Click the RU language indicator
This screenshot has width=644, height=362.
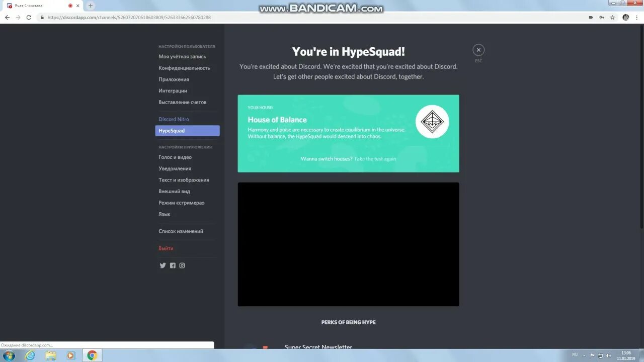click(575, 355)
